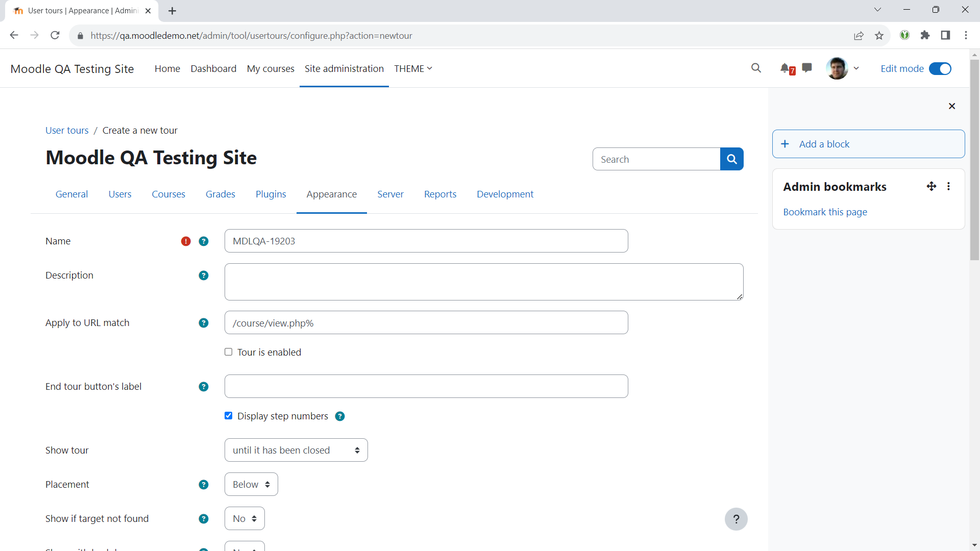Reload the page with the refresh icon

coord(55,35)
